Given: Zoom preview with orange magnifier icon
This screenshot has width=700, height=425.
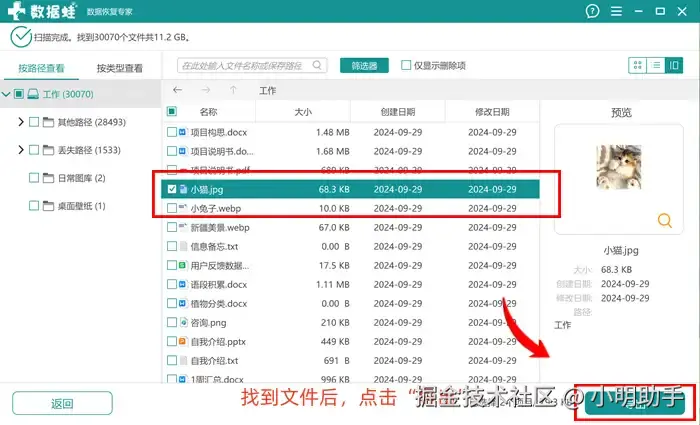Looking at the screenshot, I should tap(665, 220).
